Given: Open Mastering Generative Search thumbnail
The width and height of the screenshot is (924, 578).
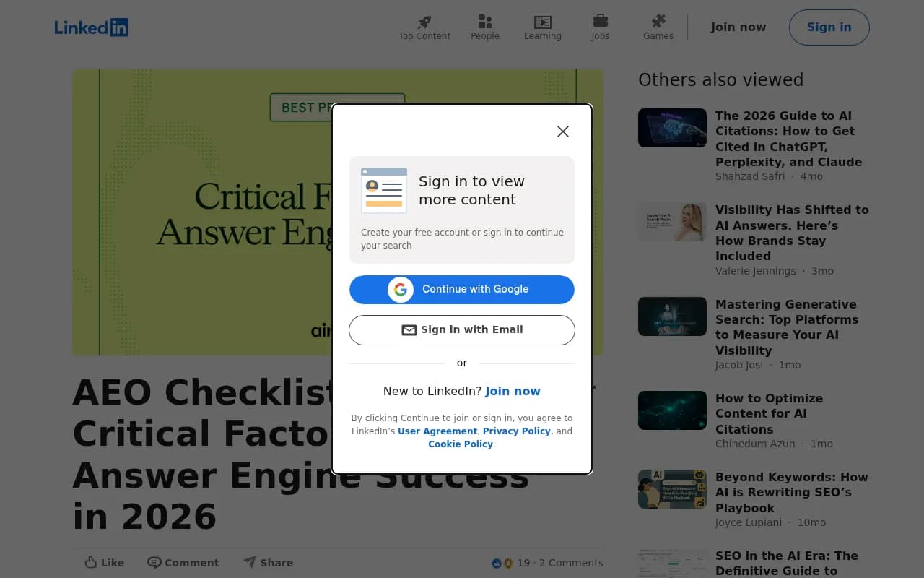Looking at the screenshot, I should 672,316.
